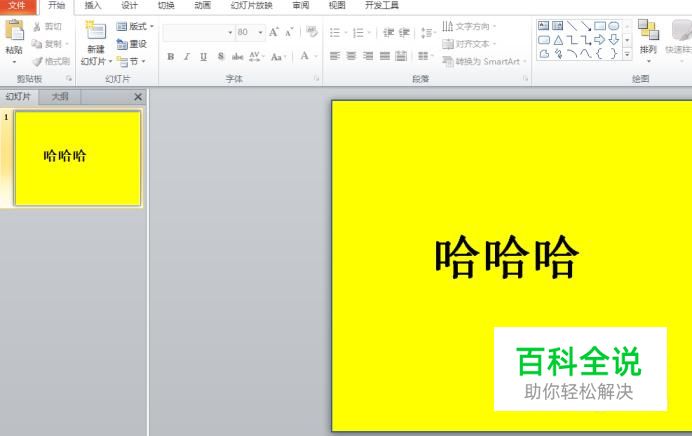Screen dimensions: 692x436
Task: Switch to the Developer (开发工具) tab
Action: coord(382,5)
